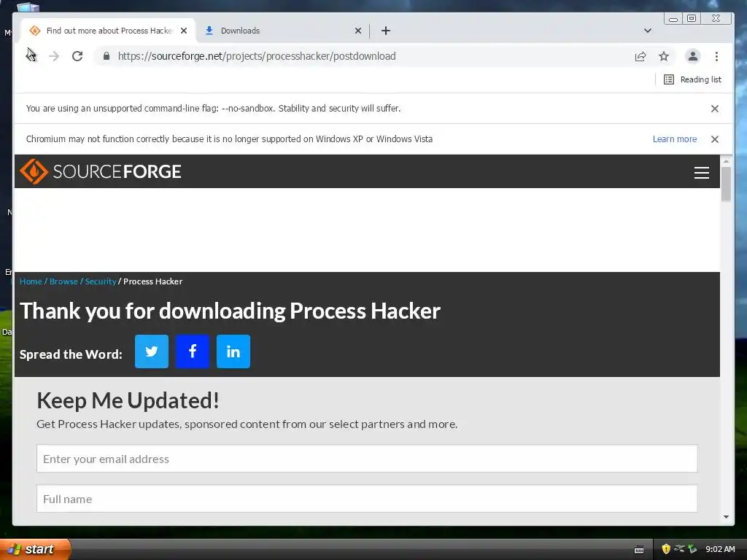The image size is (747, 560).
Task: Close the Process Hacker tab
Action: pos(184,31)
